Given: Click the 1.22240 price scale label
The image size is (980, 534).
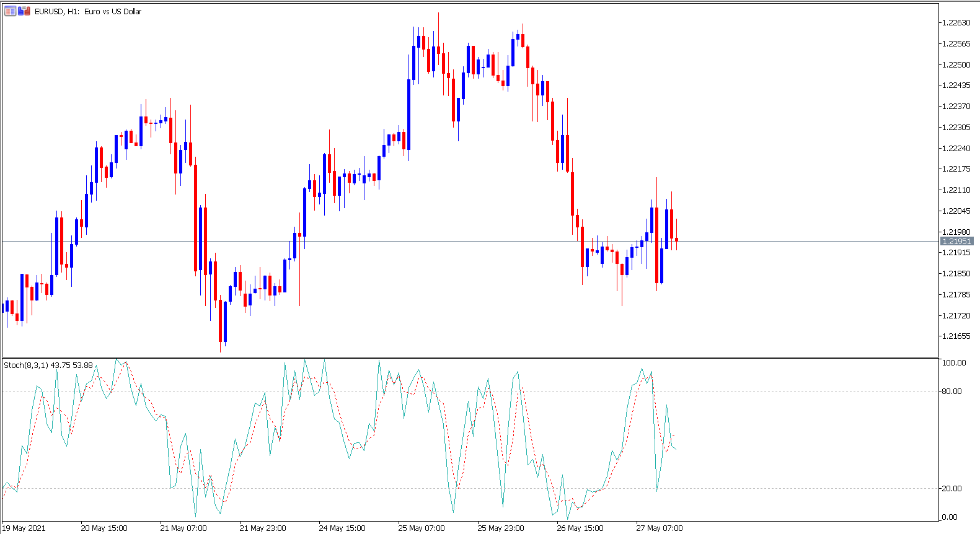Looking at the screenshot, I should 956,148.
